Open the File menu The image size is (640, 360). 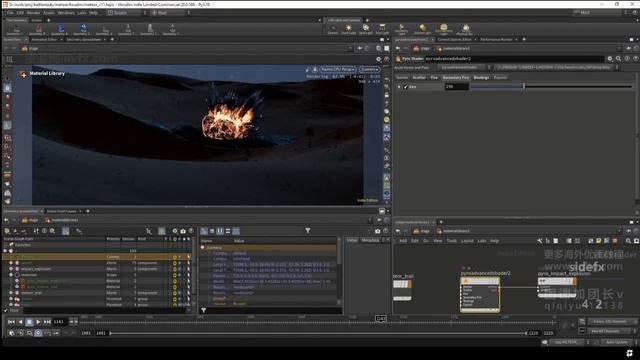pyautogui.click(x=10, y=13)
